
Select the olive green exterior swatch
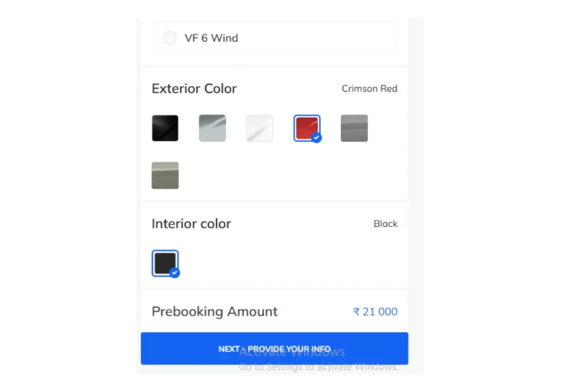(165, 176)
